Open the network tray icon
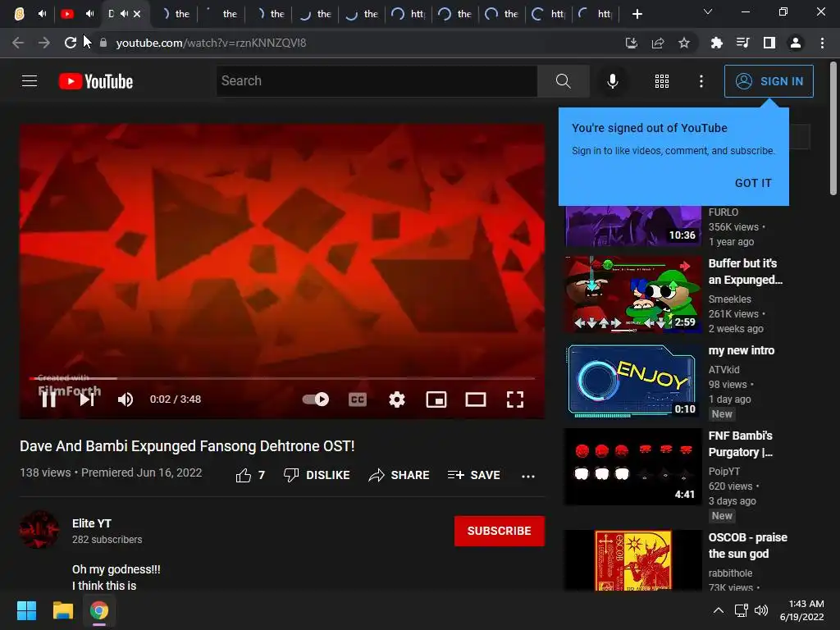 [x=741, y=610]
